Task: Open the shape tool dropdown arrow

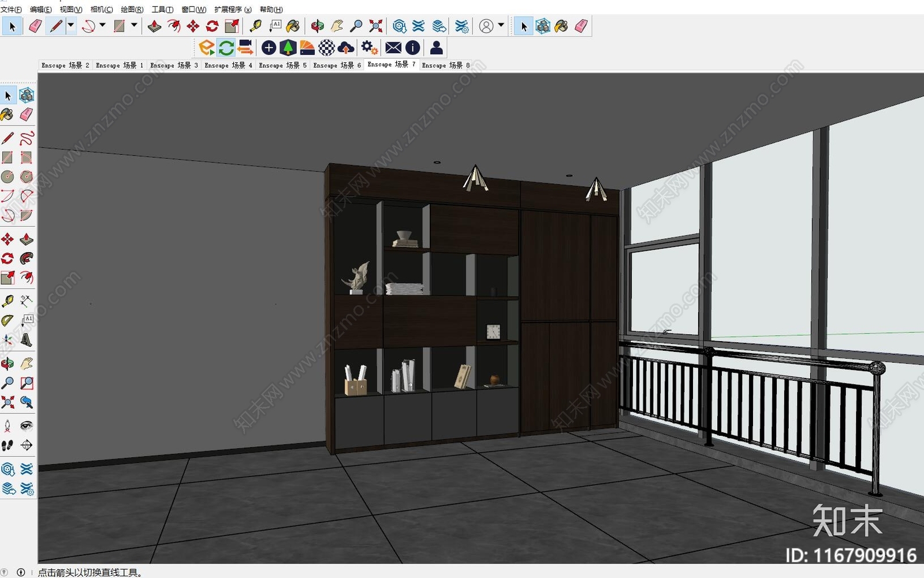Action: [x=134, y=25]
